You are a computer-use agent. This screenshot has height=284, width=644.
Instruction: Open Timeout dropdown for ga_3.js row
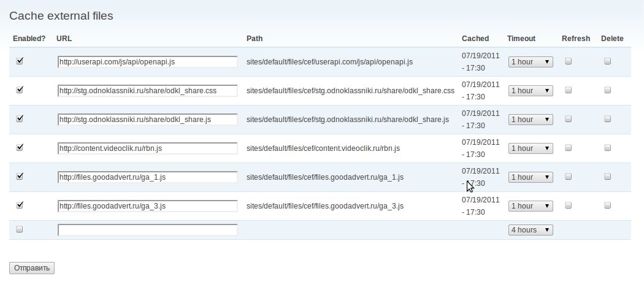[x=531, y=205]
